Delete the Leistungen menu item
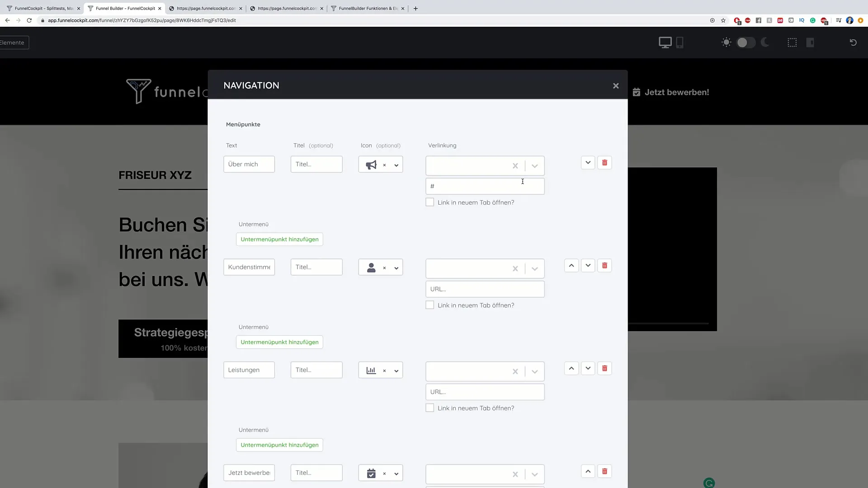Screen dimensions: 868x488 (x=604, y=368)
